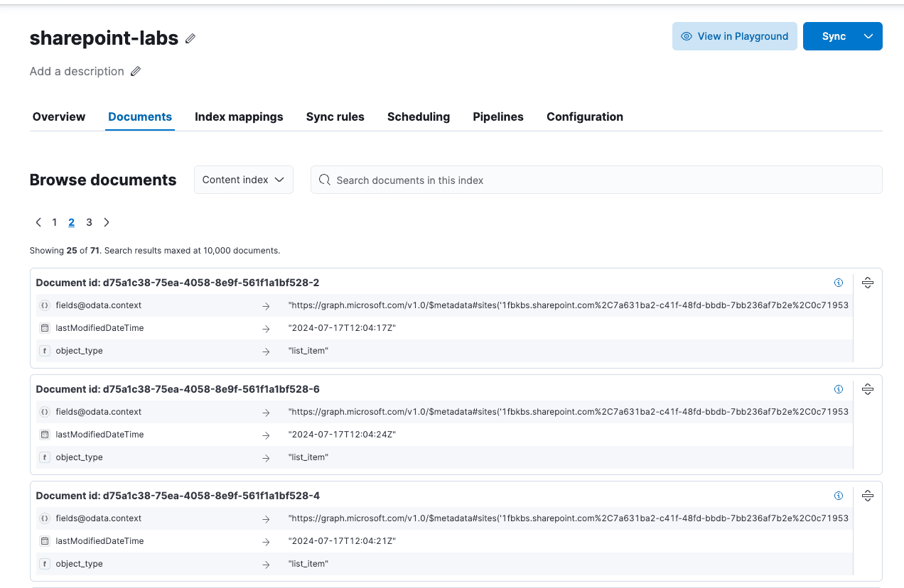
Task: Switch to the Index mappings tab
Action: (239, 116)
